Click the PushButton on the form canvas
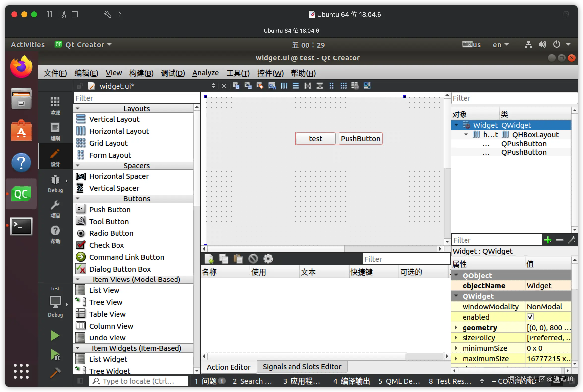The height and width of the screenshot is (392, 583). coord(360,139)
